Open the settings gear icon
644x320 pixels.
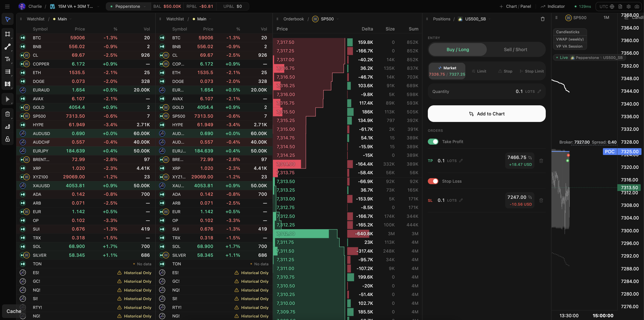(x=629, y=7)
